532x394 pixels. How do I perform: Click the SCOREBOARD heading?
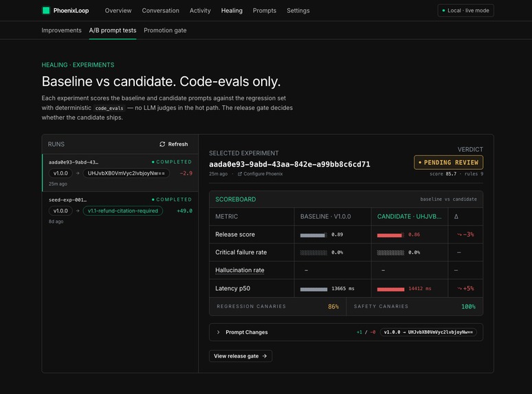tap(236, 199)
